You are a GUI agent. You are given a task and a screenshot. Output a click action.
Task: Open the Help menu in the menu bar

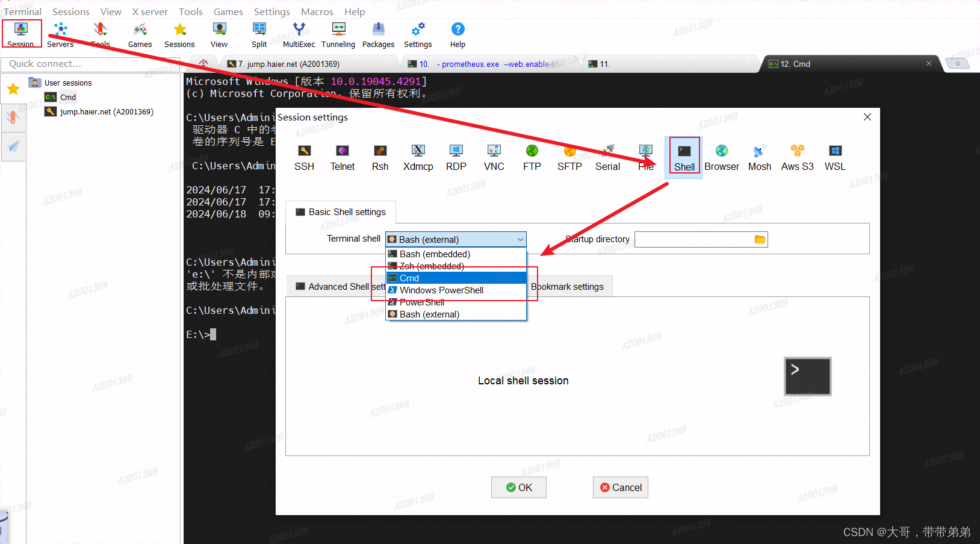tap(355, 11)
